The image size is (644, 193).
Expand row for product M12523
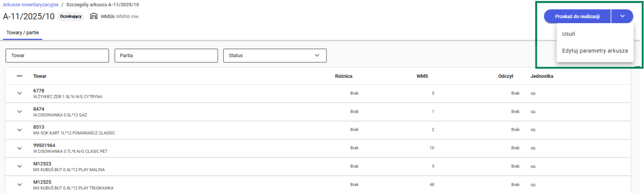point(19,166)
